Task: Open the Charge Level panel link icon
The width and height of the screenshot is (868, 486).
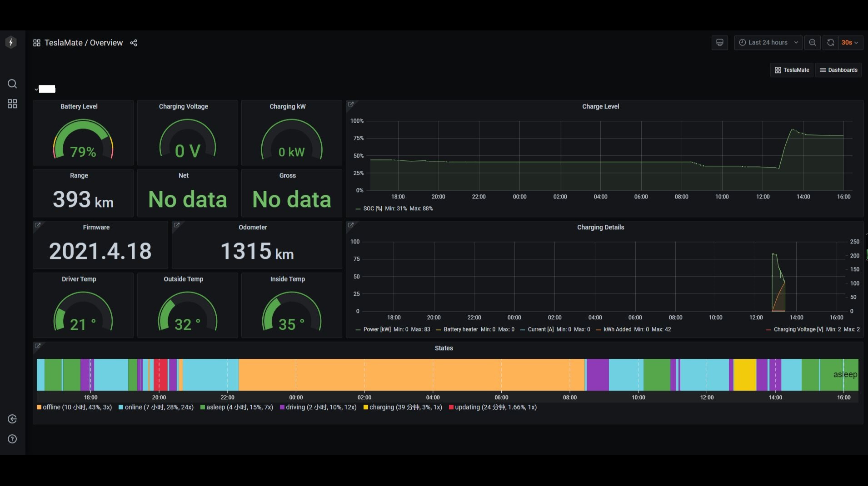Action: tap(351, 104)
